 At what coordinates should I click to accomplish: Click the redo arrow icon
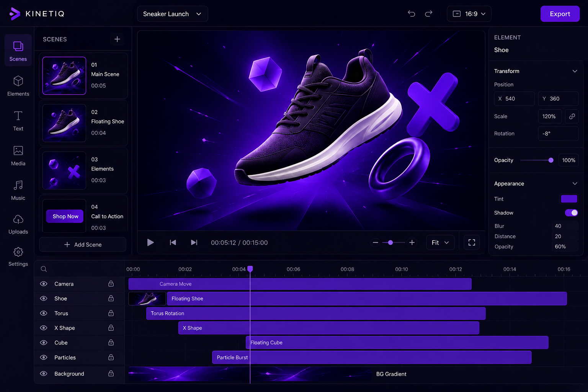pos(429,14)
